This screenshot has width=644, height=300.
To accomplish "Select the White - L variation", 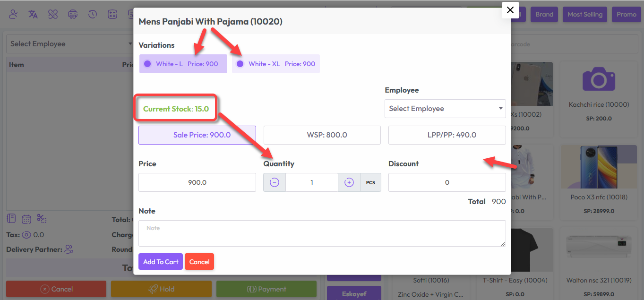I will [183, 64].
